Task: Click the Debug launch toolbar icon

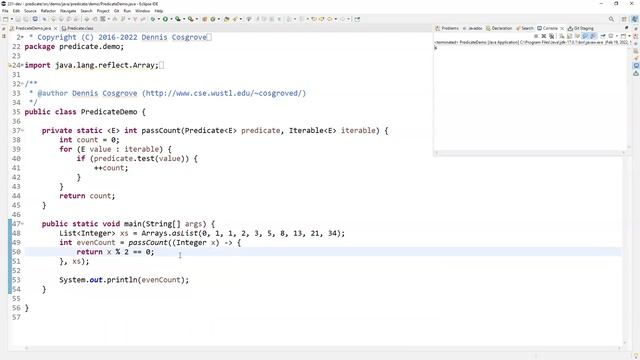Action: (152, 19)
